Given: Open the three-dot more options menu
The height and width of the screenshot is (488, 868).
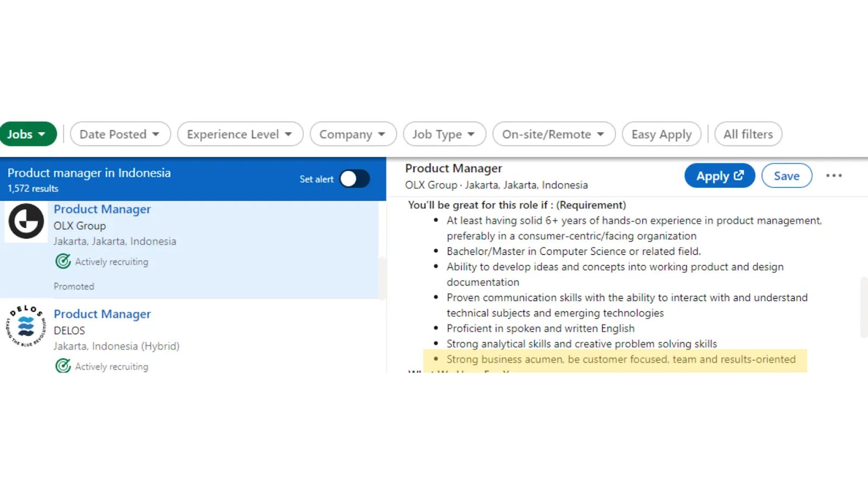Looking at the screenshot, I should click(833, 176).
